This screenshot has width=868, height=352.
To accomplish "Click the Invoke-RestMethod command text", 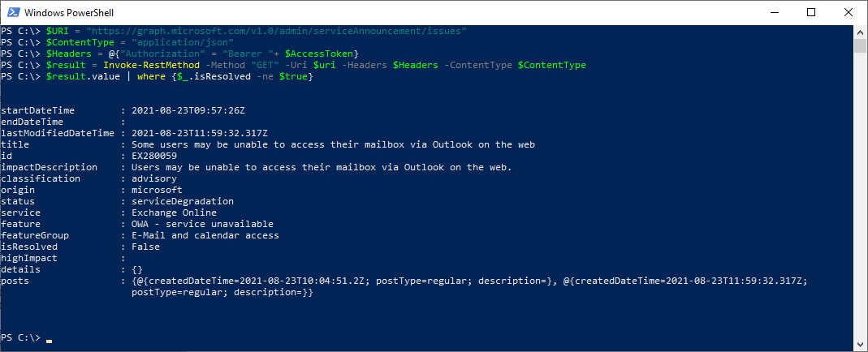I will coord(152,65).
